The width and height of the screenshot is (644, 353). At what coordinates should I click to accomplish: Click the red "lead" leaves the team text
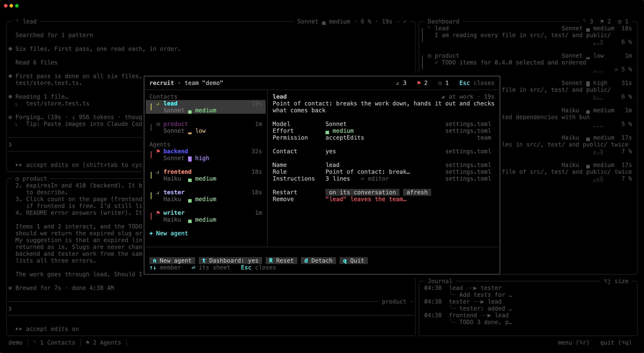(366, 199)
